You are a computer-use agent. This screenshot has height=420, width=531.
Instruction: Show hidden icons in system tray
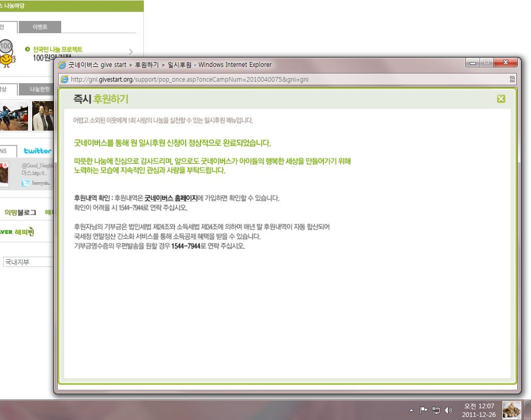(x=411, y=410)
